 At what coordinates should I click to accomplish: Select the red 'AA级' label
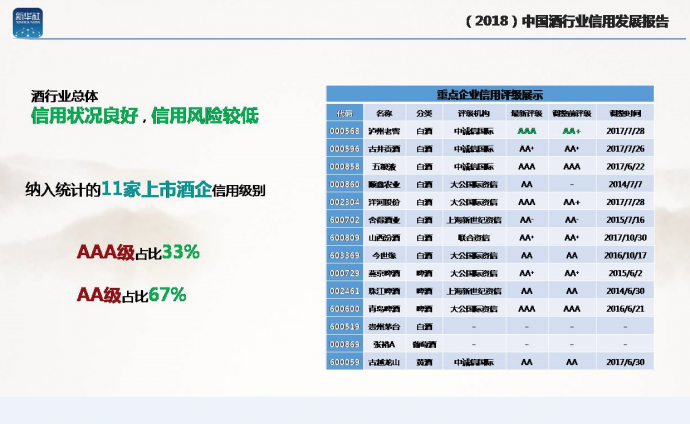click(x=99, y=295)
